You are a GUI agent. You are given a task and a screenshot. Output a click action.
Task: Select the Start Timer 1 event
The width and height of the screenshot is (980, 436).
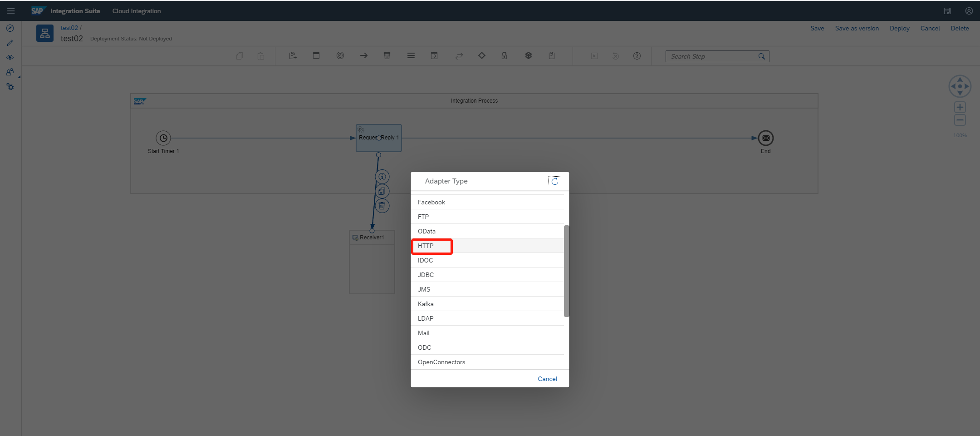[x=163, y=138]
